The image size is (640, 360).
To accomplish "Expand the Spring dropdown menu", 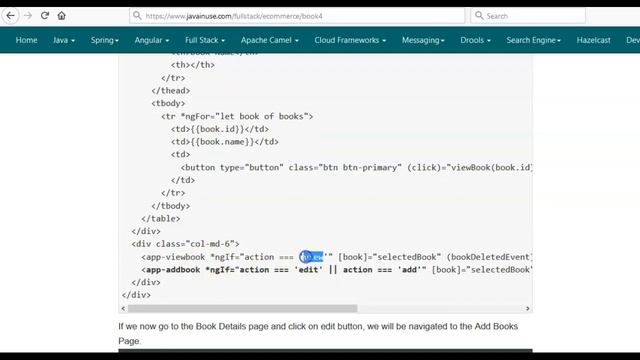I will coord(105,40).
